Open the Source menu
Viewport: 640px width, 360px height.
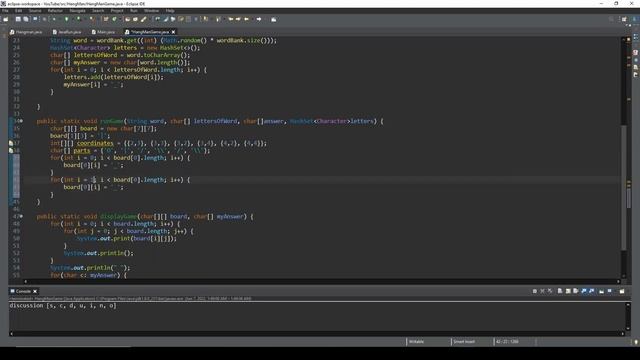click(x=35, y=11)
